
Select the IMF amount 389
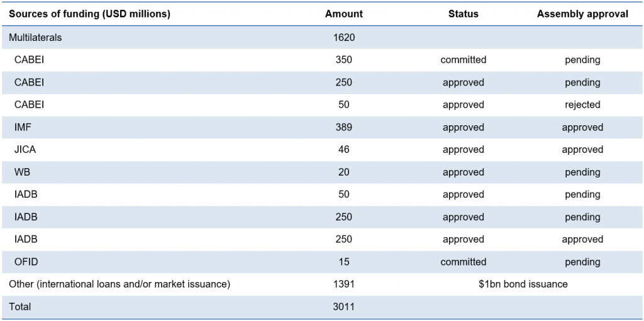344,127
